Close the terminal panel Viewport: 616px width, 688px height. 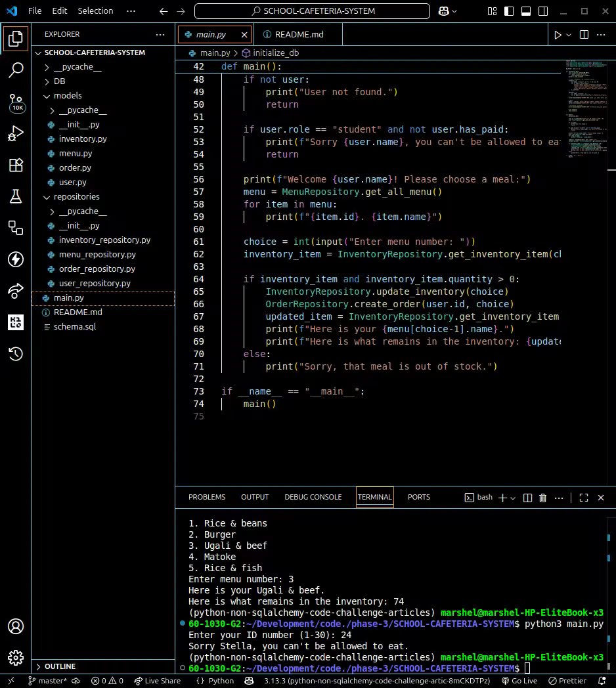[x=601, y=498]
